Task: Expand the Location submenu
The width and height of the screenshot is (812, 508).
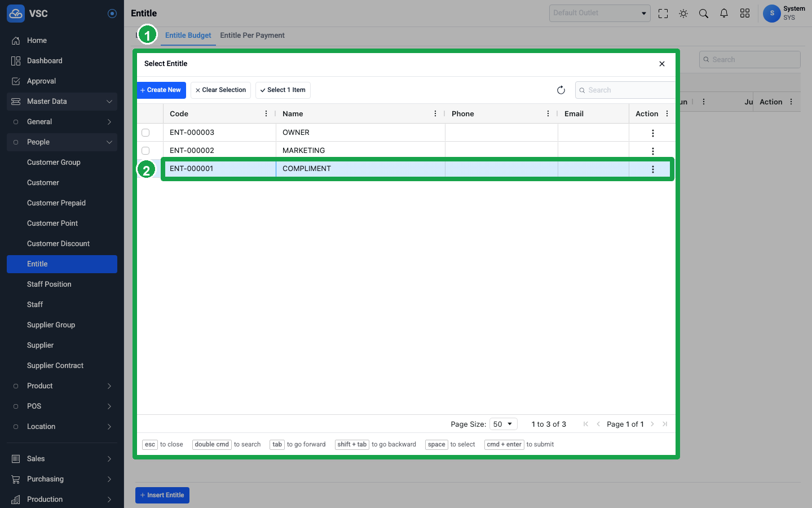Action: (62, 427)
